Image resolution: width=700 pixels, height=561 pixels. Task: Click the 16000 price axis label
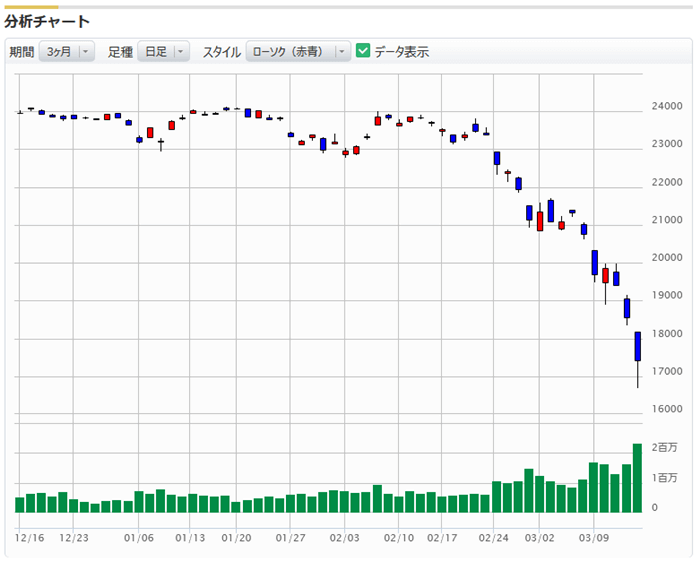pos(667,409)
